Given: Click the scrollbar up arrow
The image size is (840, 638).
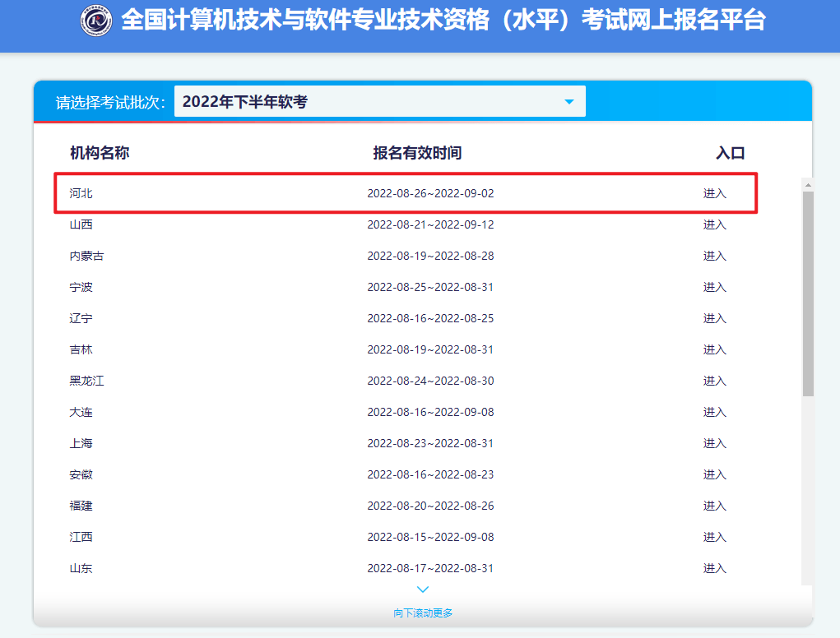Looking at the screenshot, I should [808, 185].
